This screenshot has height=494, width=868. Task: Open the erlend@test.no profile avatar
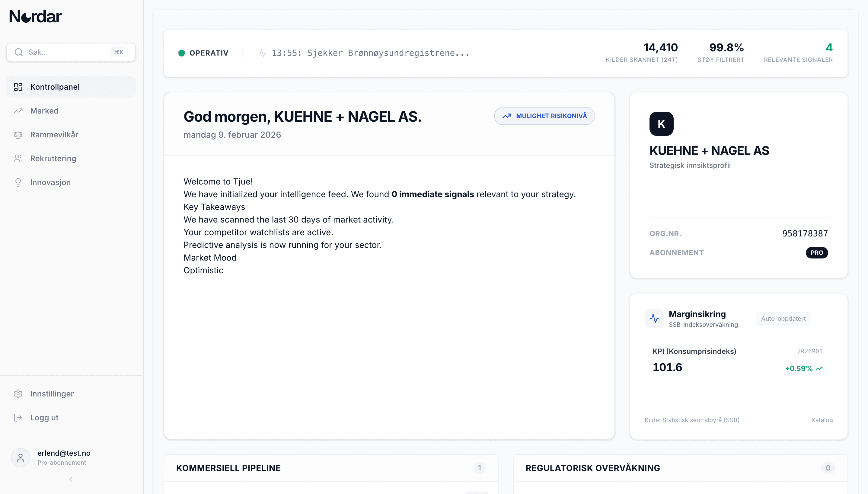pos(20,457)
